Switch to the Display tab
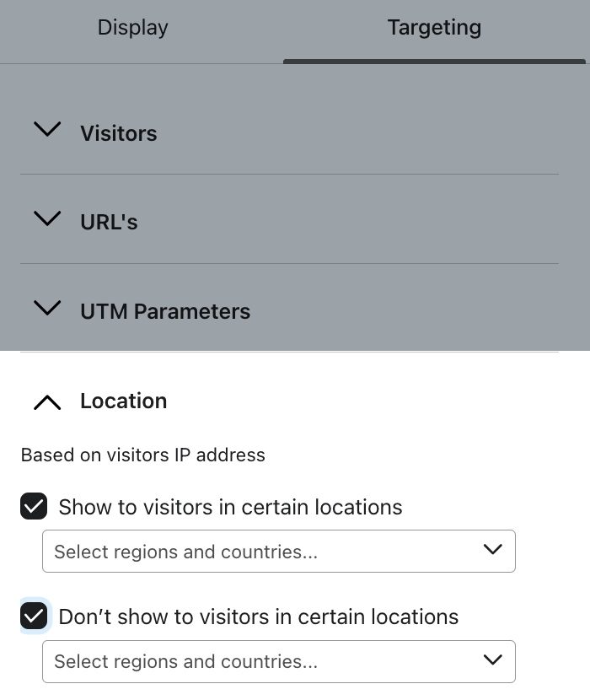The image size is (590, 700). coord(131,28)
